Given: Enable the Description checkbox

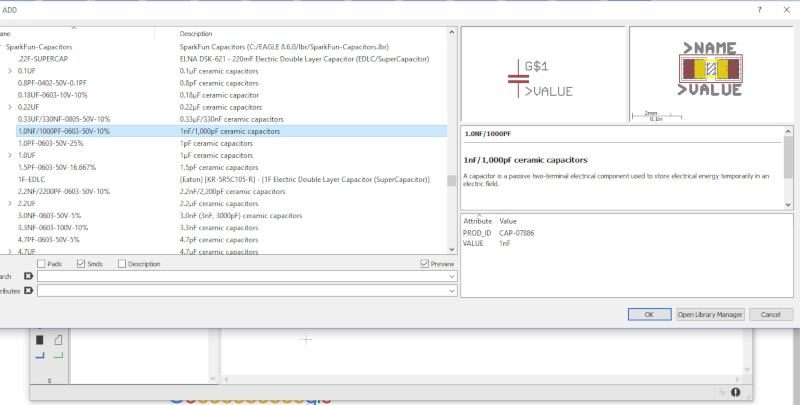Looking at the screenshot, I should (121, 264).
